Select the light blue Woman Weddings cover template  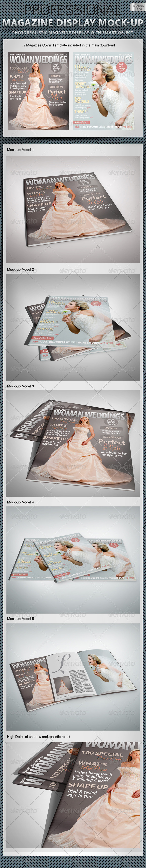pos(104,91)
